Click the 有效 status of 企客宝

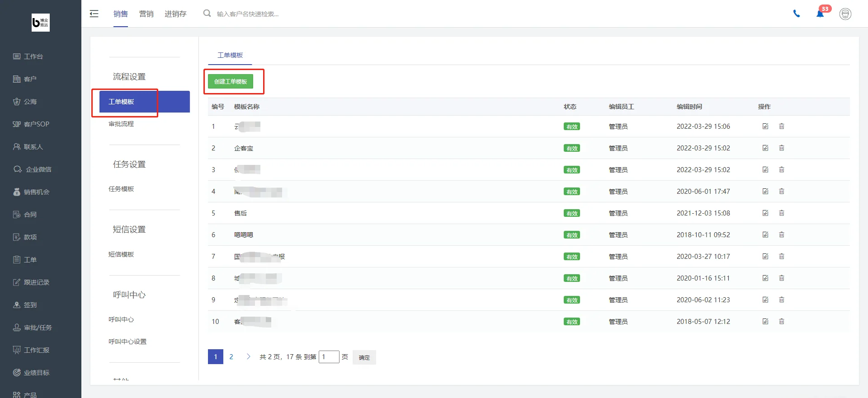click(x=572, y=148)
